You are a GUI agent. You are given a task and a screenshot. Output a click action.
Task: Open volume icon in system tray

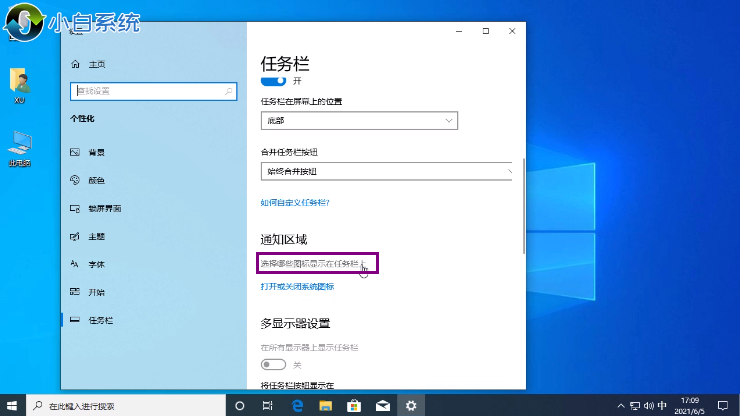(649, 406)
